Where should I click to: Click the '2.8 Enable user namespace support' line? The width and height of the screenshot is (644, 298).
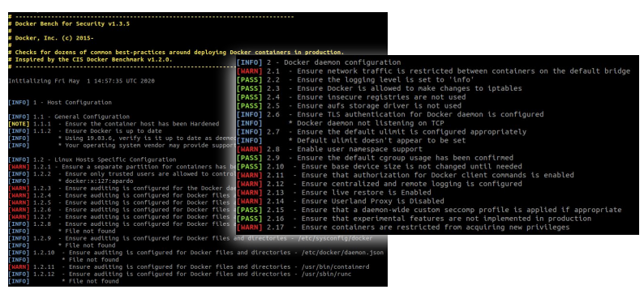(329, 149)
